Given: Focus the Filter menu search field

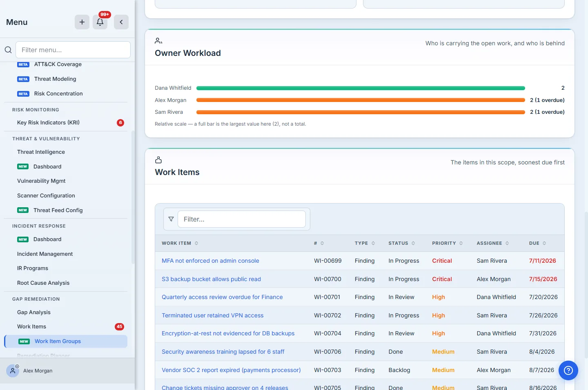Looking at the screenshot, I should click(x=73, y=50).
